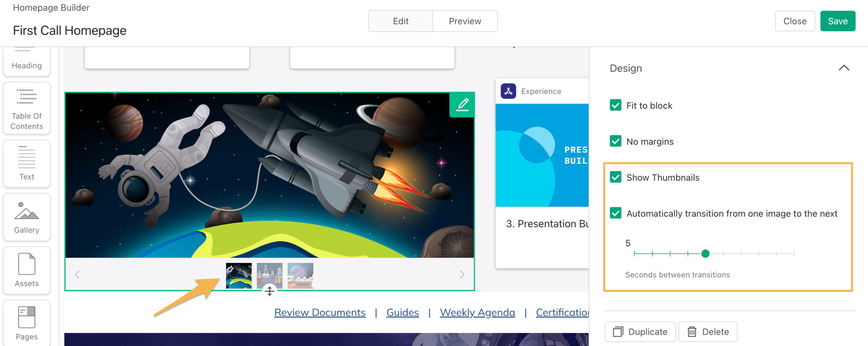The image size is (868, 346).
Task: Save the homepage
Action: click(x=838, y=21)
